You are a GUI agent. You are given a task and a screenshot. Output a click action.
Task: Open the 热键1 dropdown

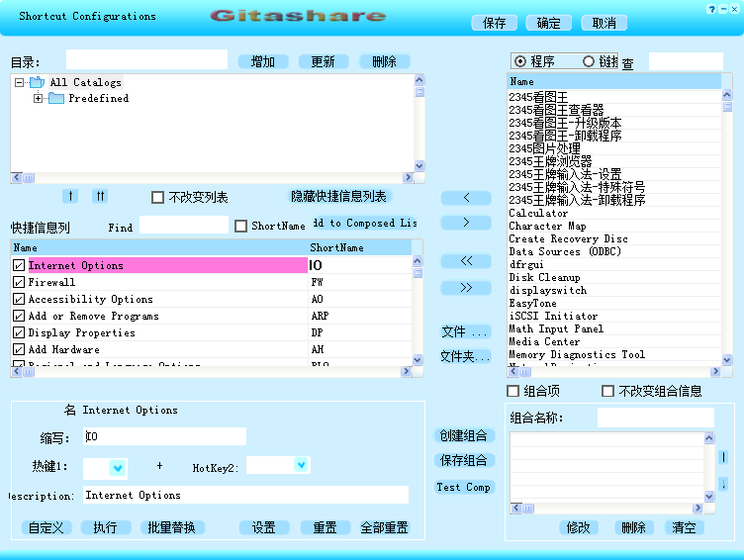coord(118,468)
